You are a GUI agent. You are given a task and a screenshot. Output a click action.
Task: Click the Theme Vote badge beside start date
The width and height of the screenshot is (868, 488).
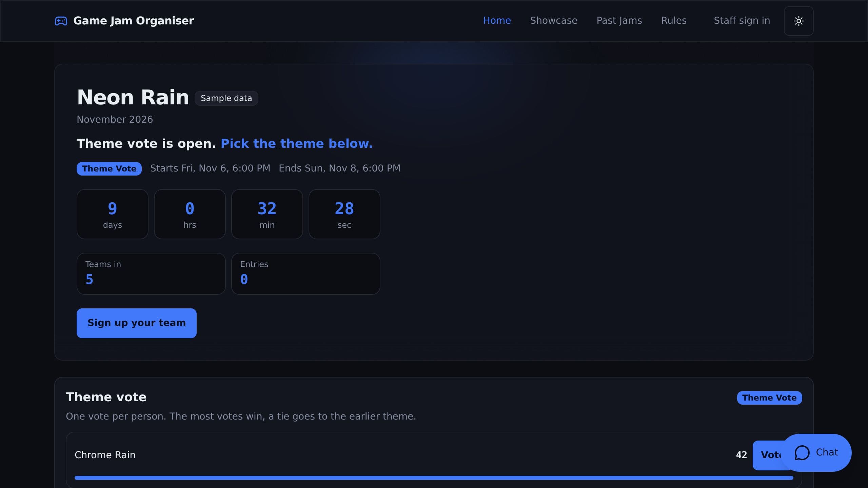(109, 169)
